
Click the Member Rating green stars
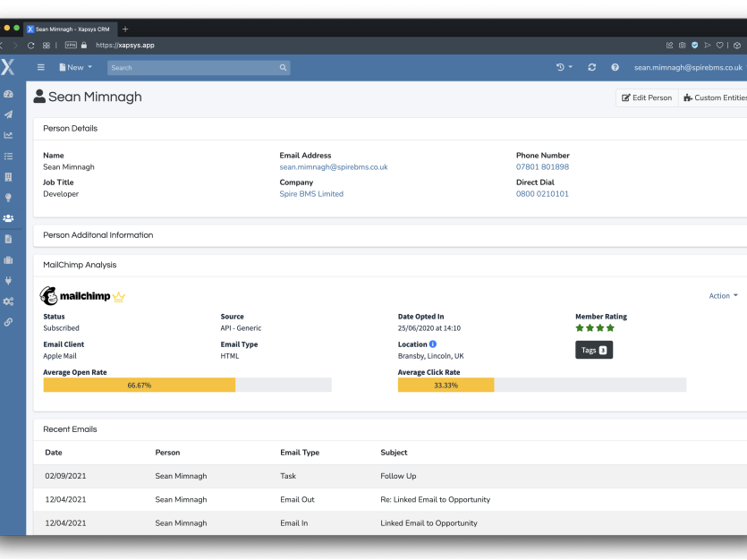click(595, 328)
